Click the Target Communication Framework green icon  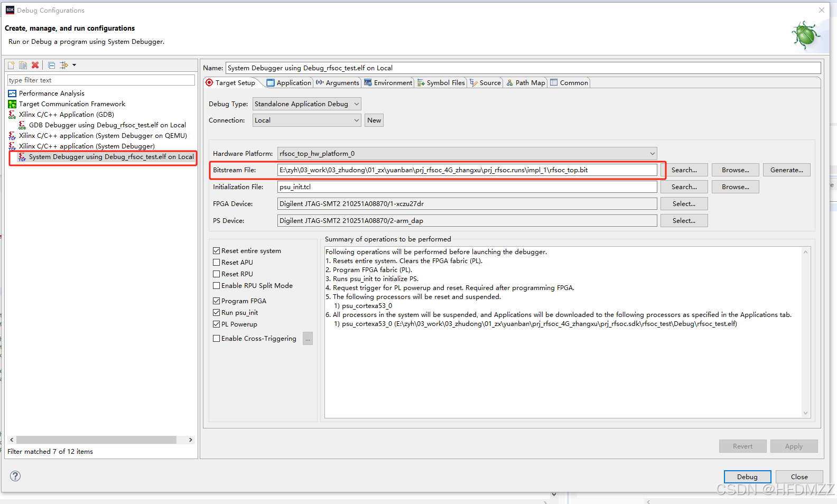click(x=12, y=104)
